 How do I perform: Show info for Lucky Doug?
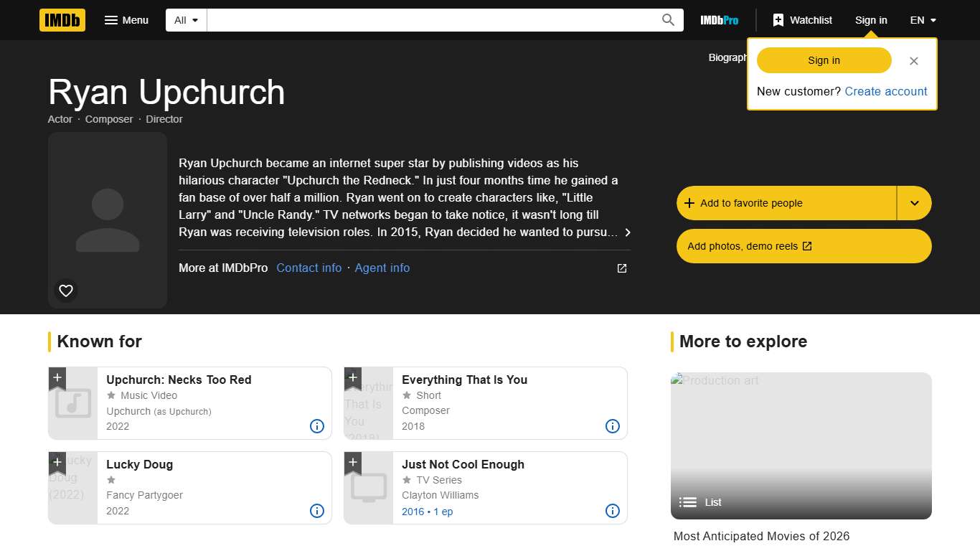(317, 511)
